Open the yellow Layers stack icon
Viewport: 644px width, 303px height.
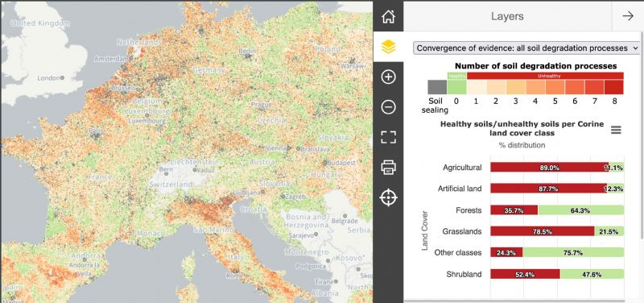pos(388,47)
